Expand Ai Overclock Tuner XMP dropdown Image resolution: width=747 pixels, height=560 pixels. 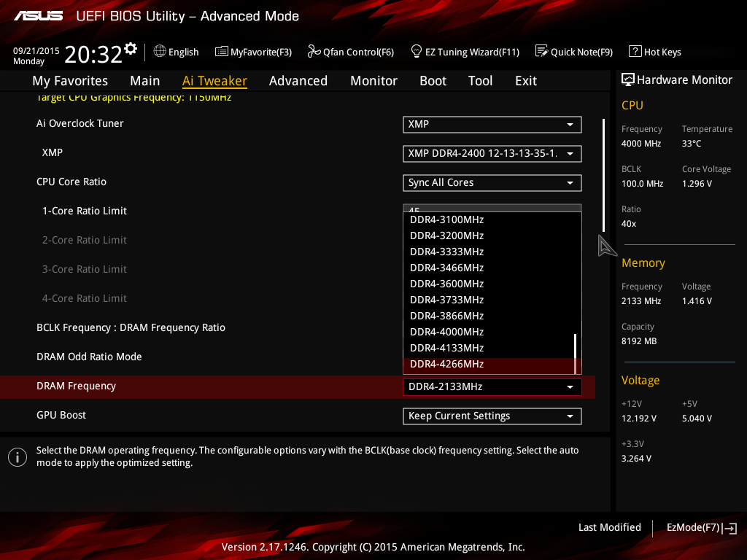492,124
